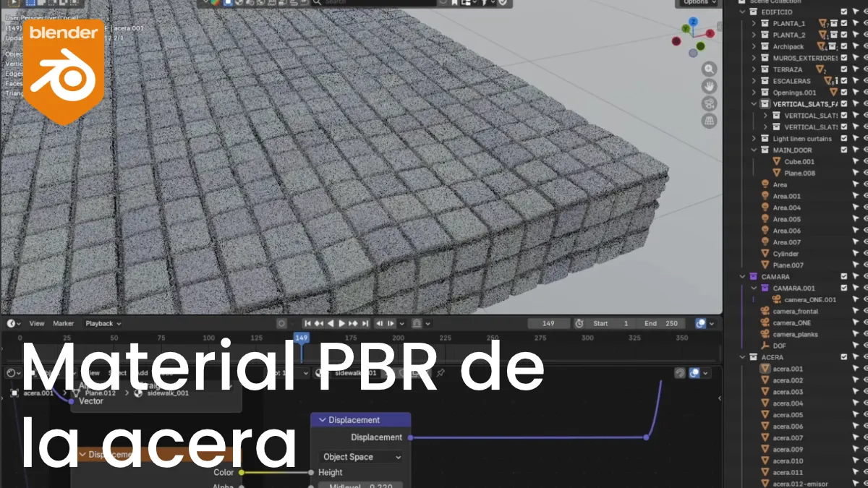868x488 pixels.
Task: Uncheck the TERRAZA collection checkbox
Action: pos(844,69)
